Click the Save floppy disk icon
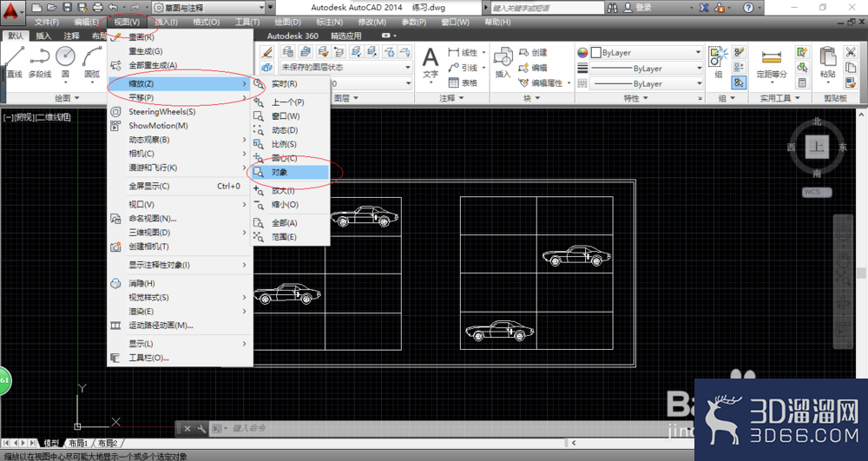868x461 pixels. [x=67, y=8]
